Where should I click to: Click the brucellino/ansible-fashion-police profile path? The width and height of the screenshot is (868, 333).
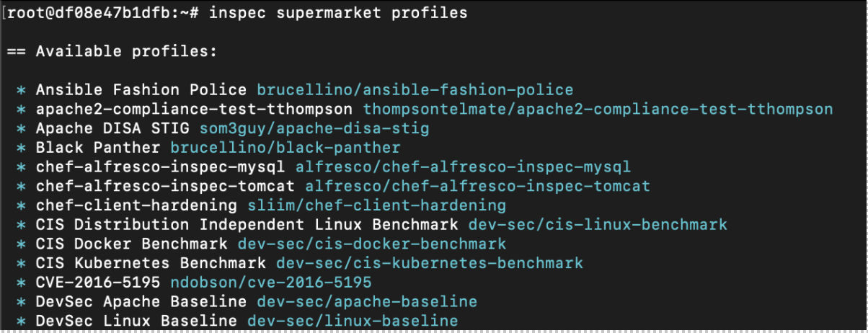coord(415,90)
